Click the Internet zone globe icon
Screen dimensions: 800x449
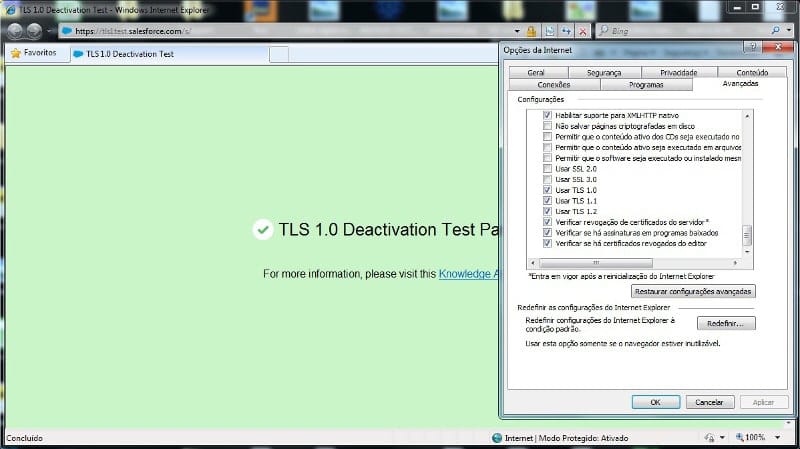[497, 438]
